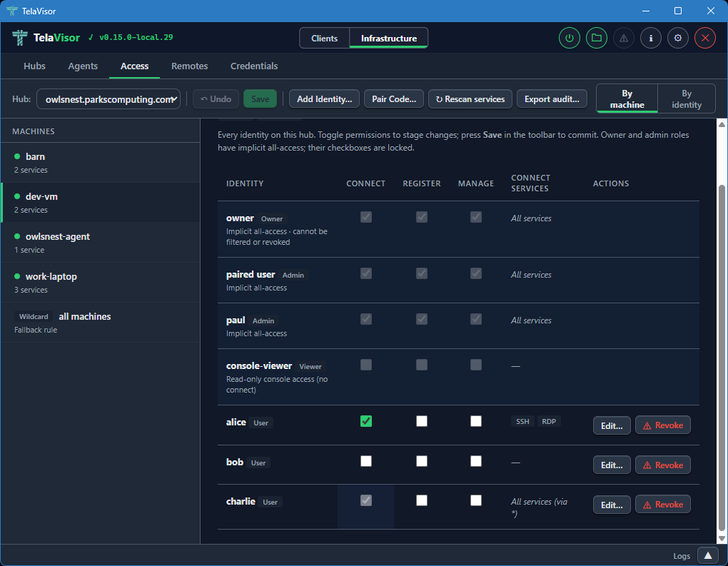Click the CONNECT SERVICES column header
This screenshot has height=566, width=728.
(x=530, y=183)
